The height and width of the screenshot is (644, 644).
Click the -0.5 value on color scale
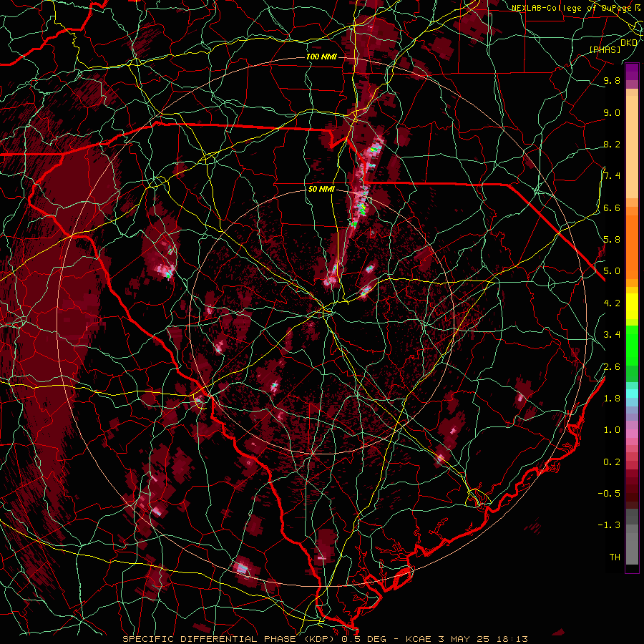click(609, 494)
